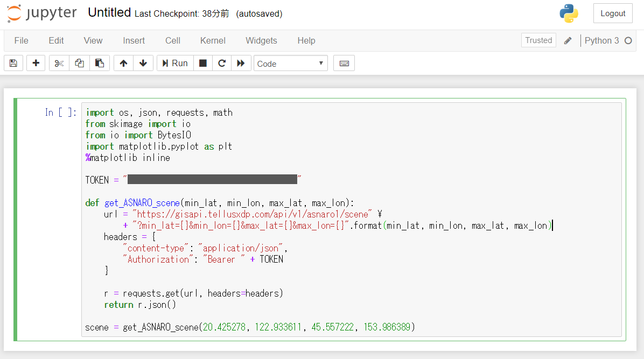644x359 pixels.
Task: Rename notebook by clicking Untitled title
Action: [x=109, y=13]
